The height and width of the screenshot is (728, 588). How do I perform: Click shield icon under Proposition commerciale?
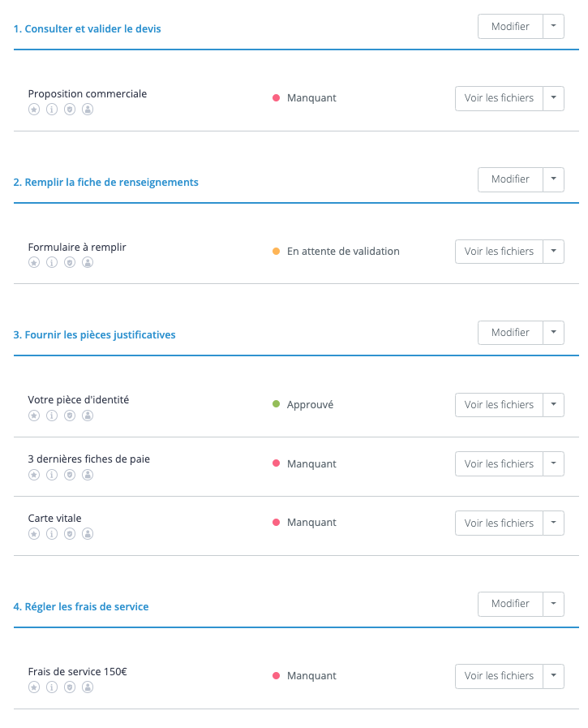tap(70, 110)
